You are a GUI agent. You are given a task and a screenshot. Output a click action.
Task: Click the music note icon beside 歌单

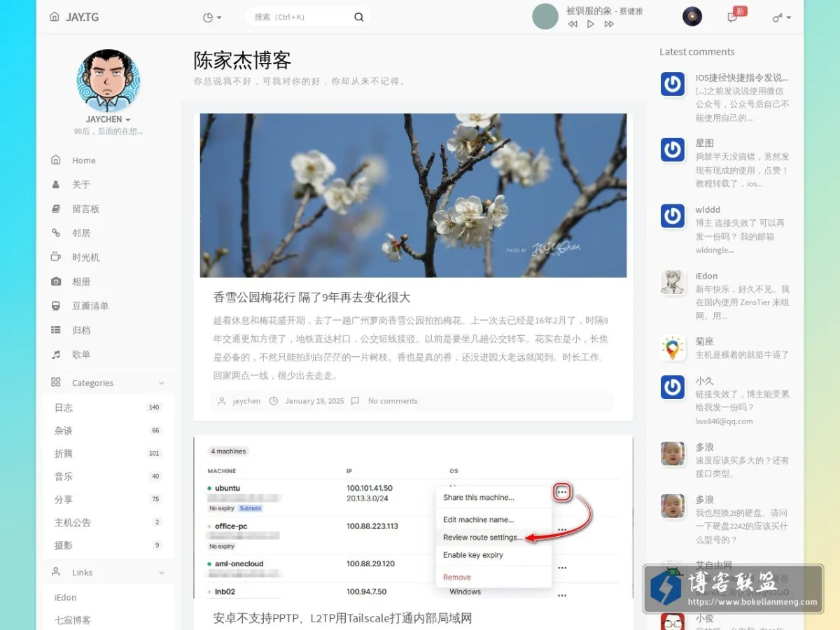(56, 354)
